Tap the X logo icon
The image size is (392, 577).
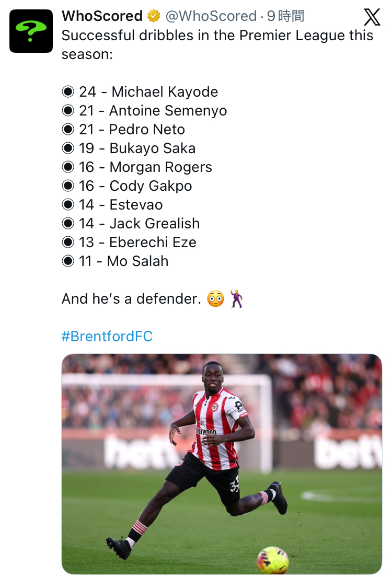372,17
